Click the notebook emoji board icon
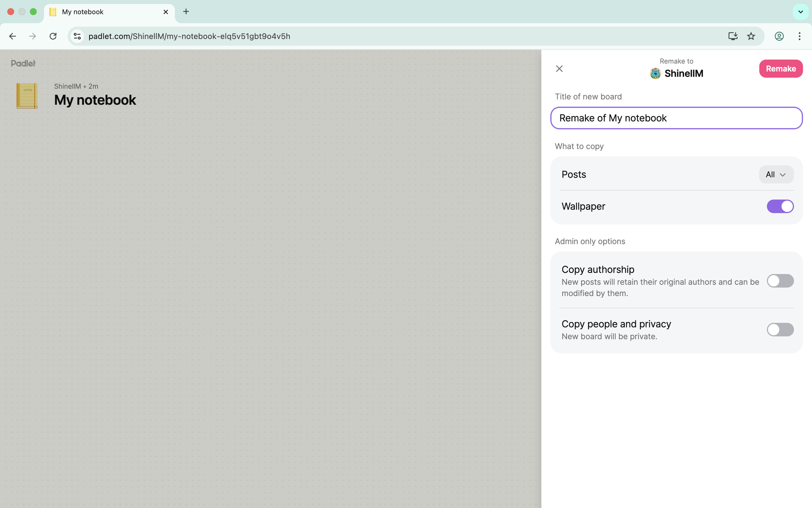Screen dimensions: 812x508 [x=27, y=96]
